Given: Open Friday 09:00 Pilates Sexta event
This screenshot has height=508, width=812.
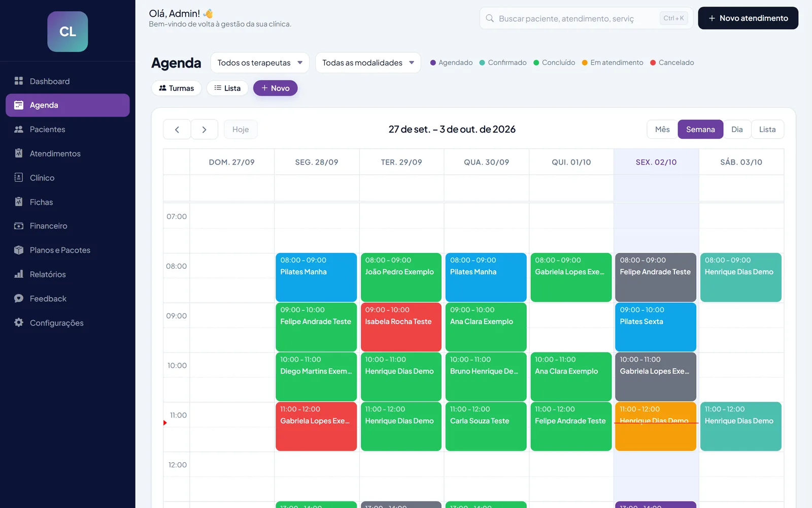Looking at the screenshot, I should 656,327.
